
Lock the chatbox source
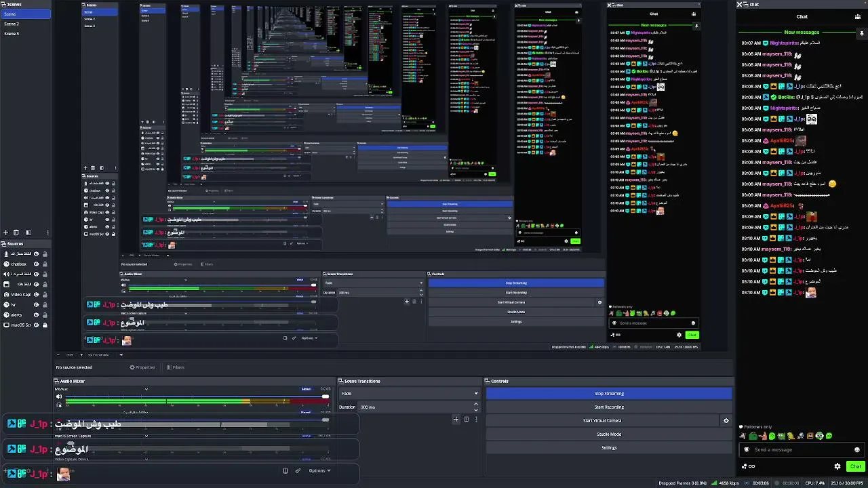pos(45,264)
